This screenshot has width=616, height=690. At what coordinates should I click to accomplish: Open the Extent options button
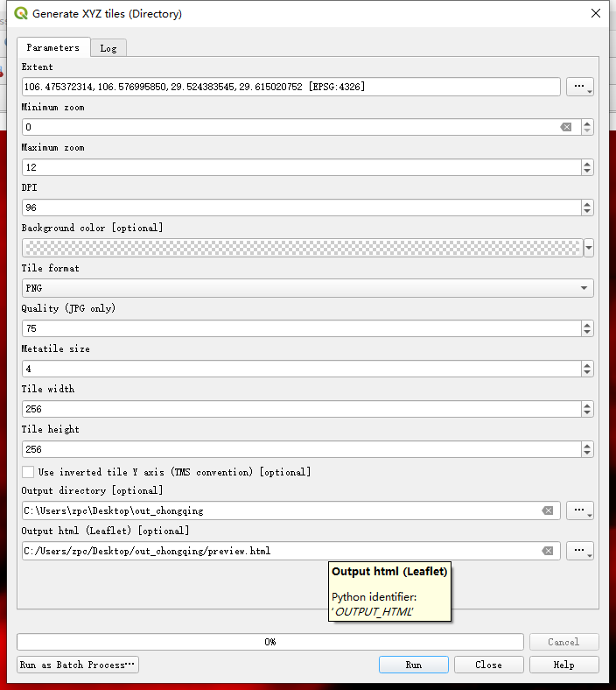580,87
